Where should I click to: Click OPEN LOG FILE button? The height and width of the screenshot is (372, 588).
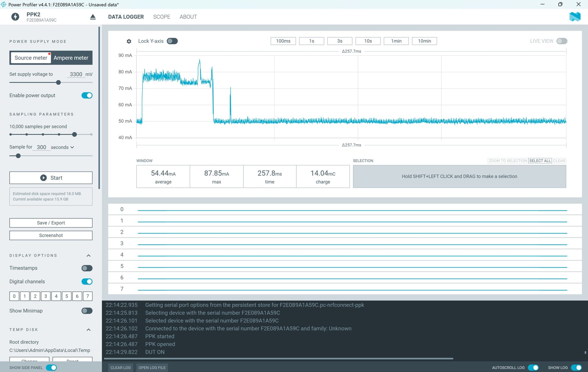[x=152, y=368]
